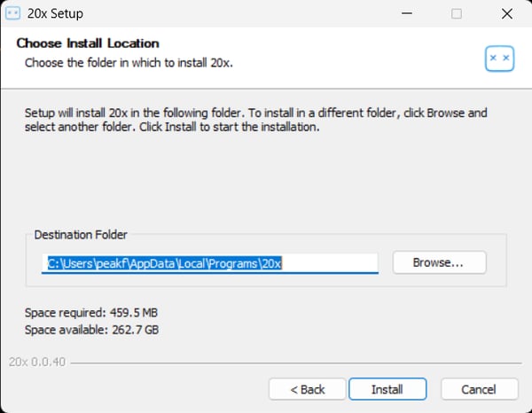Click the setup instructions paragraph
532x413 pixels.
(x=255, y=121)
